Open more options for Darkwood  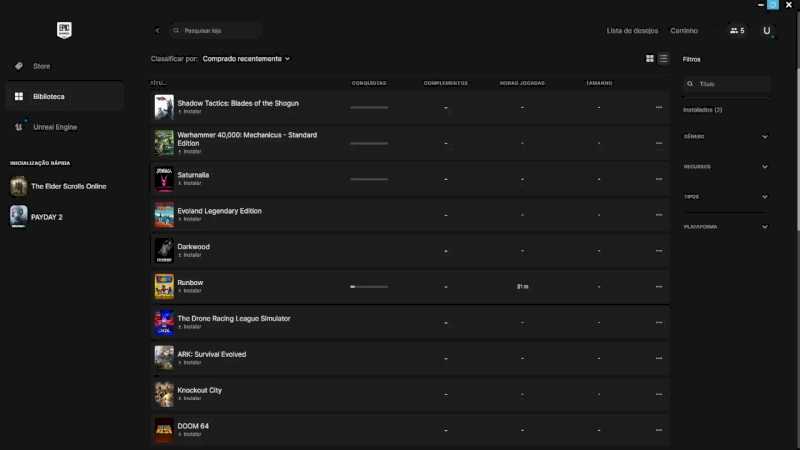(658, 251)
